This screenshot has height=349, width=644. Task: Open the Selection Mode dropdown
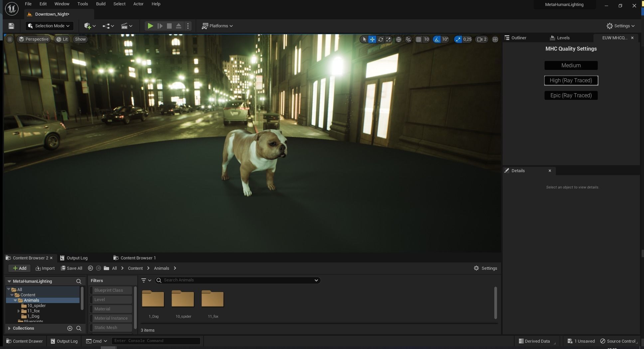coord(49,26)
